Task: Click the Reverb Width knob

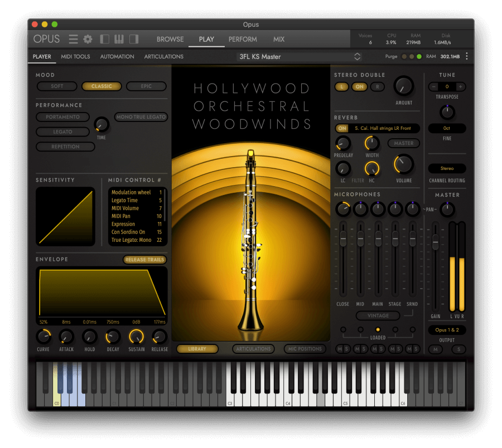Action: click(x=371, y=143)
